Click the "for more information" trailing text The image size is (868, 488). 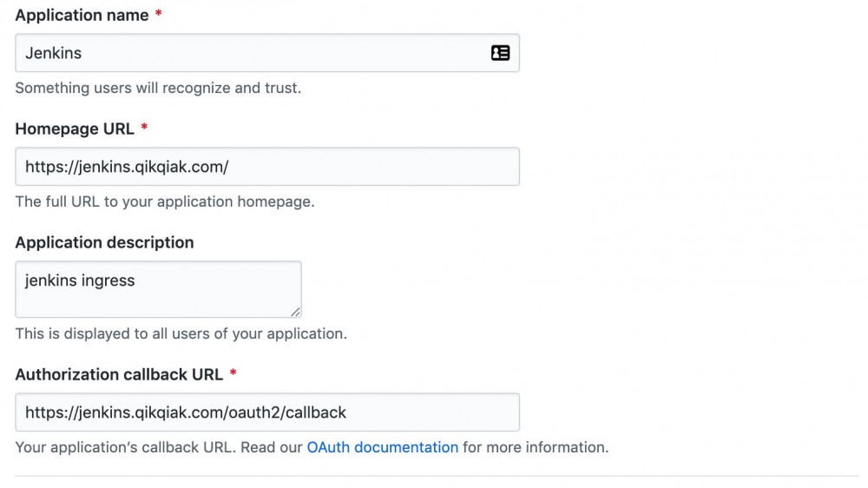(536, 448)
